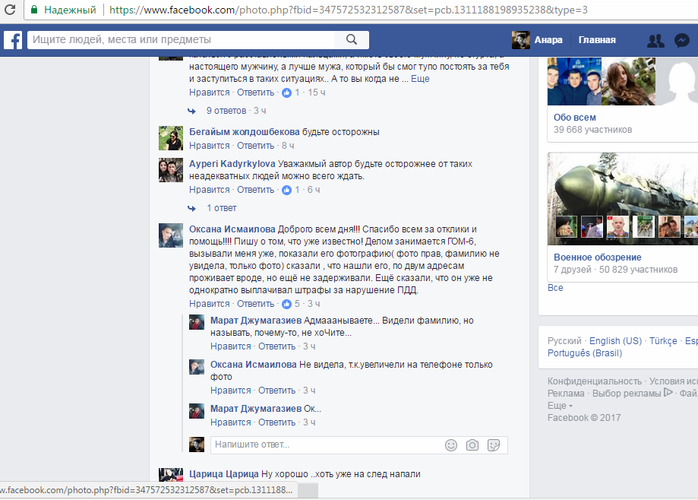Open friend requests icon in top bar
The height and width of the screenshot is (500, 698).
click(655, 41)
